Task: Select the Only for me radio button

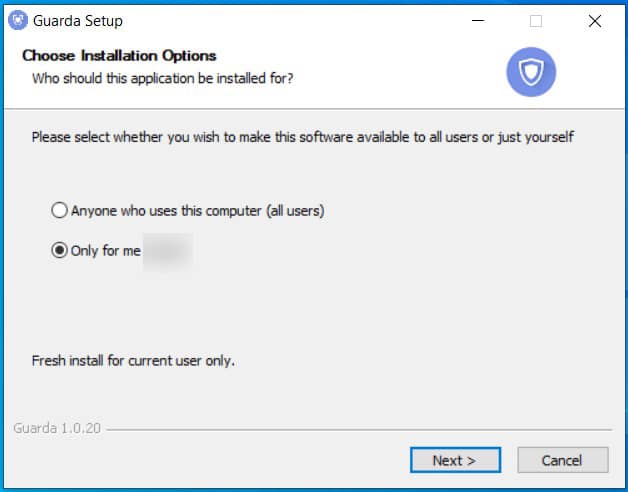Action: 59,250
